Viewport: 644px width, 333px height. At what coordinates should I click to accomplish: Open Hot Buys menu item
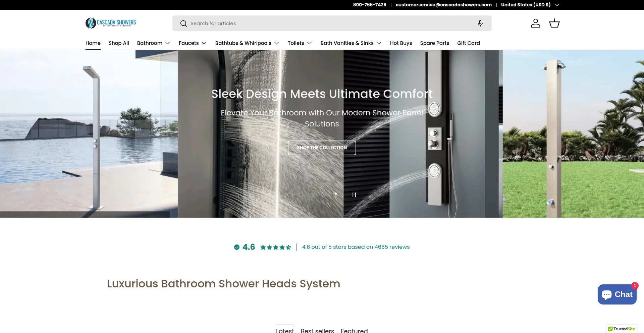click(401, 43)
